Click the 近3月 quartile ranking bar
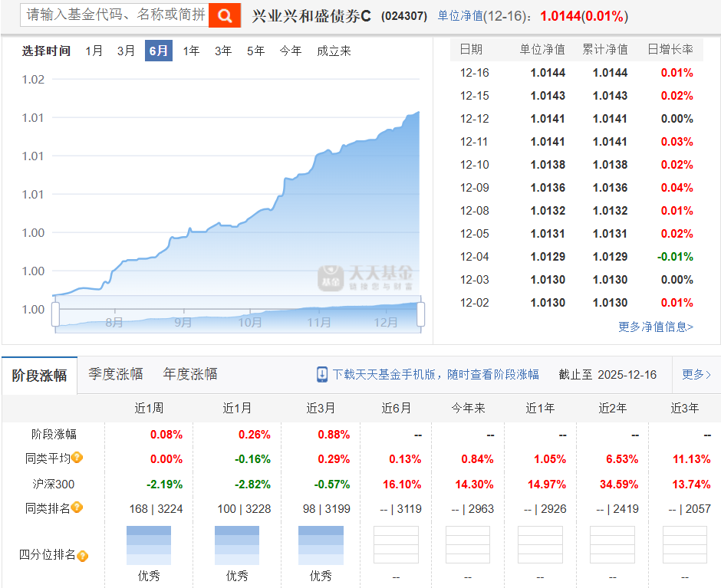 [x=321, y=545]
